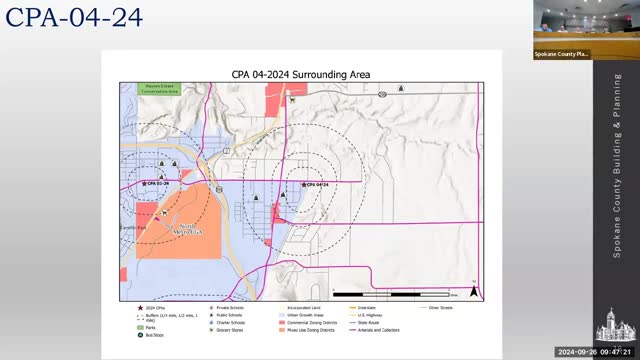The image size is (640, 360).
Task: Click the US Highway 2 shield marker
Action: (x=226, y=151)
